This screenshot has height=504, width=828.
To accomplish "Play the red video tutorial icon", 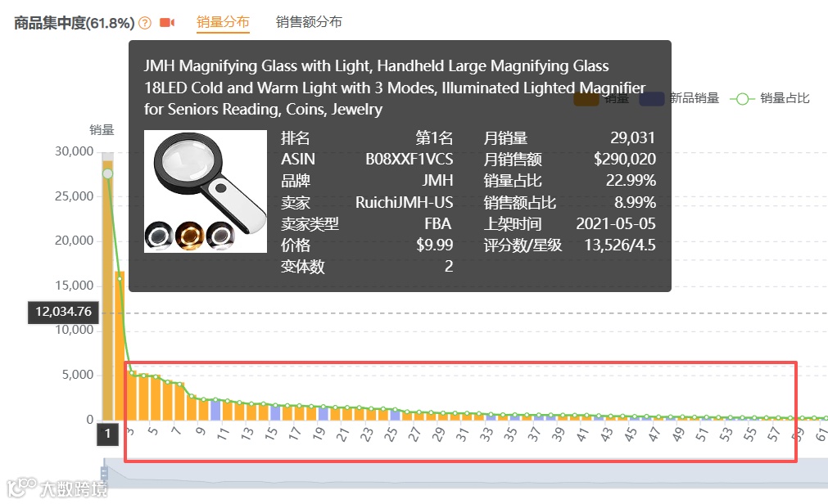I will [167, 23].
